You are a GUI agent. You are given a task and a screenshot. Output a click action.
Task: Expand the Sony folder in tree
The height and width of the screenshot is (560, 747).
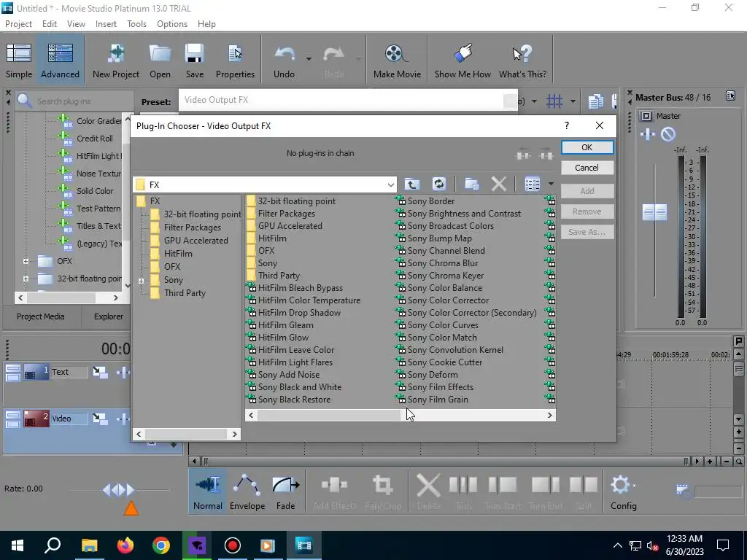(x=141, y=281)
